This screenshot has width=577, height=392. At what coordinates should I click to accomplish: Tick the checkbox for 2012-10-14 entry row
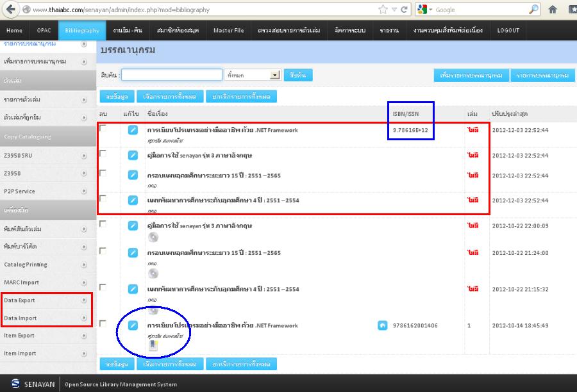[103, 323]
